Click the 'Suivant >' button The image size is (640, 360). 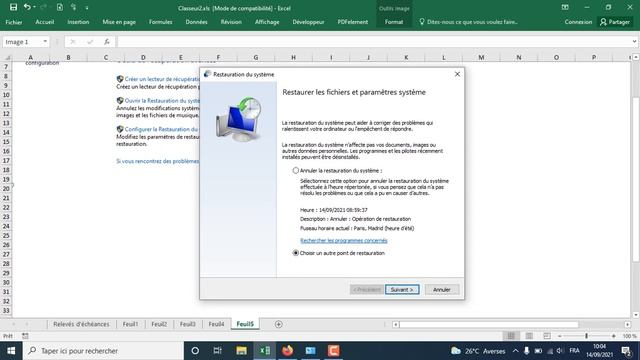pyautogui.click(x=402, y=289)
